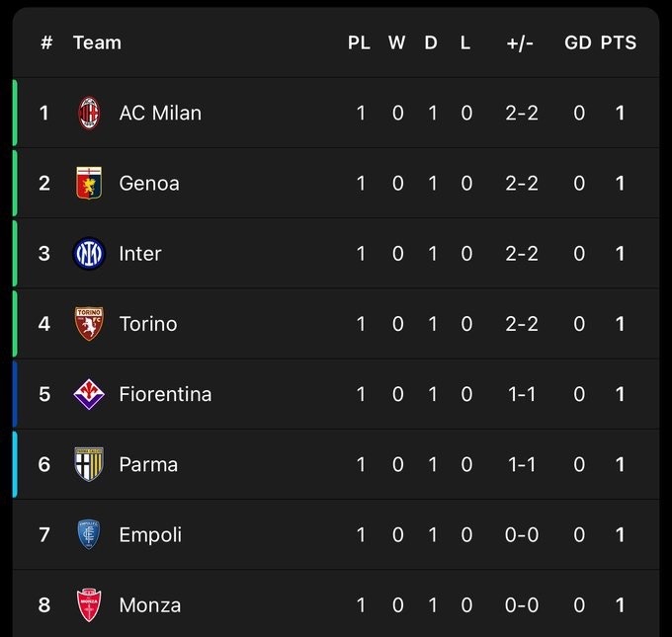Click Empoli team name text
Image resolution: width=672 pixels, height=637 pixels.
(150, 534)
